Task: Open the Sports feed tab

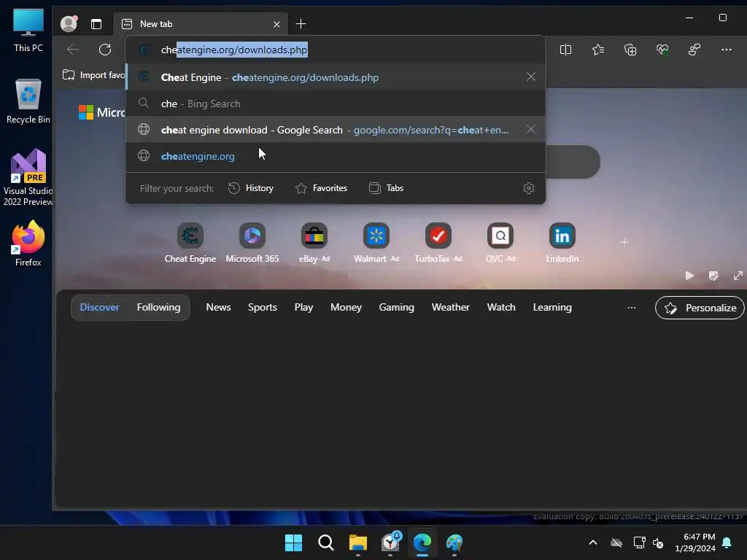Action: click(263, 307)
